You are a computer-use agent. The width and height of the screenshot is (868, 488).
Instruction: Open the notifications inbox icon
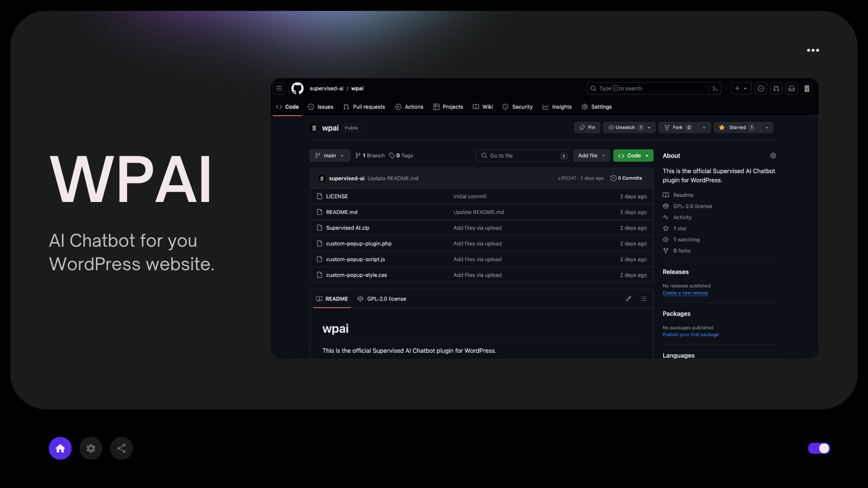pyautogui.click(x=792, y=89)
